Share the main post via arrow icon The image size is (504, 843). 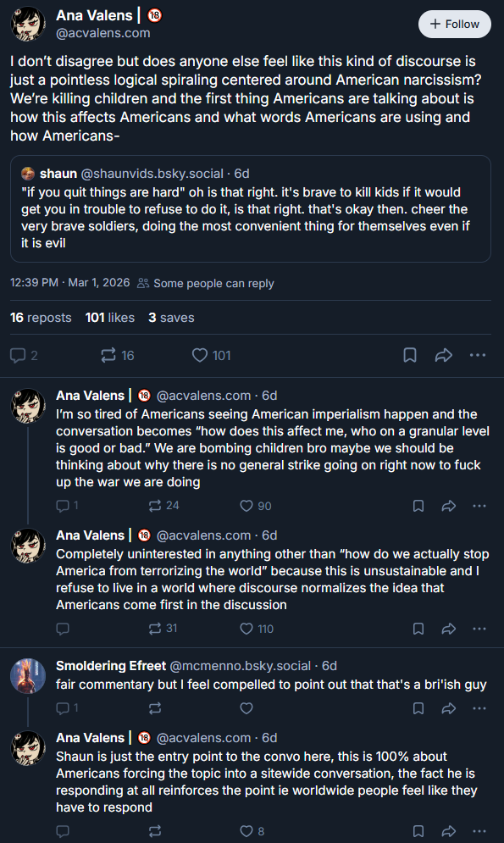[x=443, y=355]
